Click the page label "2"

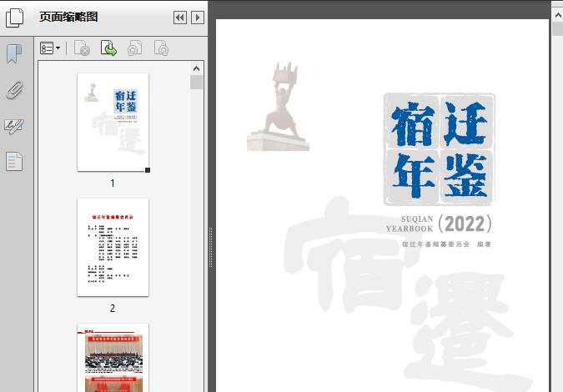(x=113, y=309)
